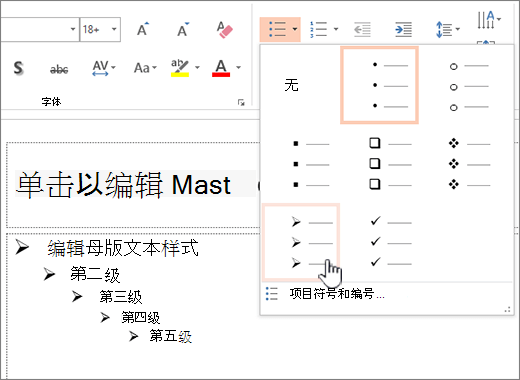Image resolution: width=520 pixels, height=380 pixels.
Task: Open 项目符号和编号 dialog option
Action: (337, 294)
